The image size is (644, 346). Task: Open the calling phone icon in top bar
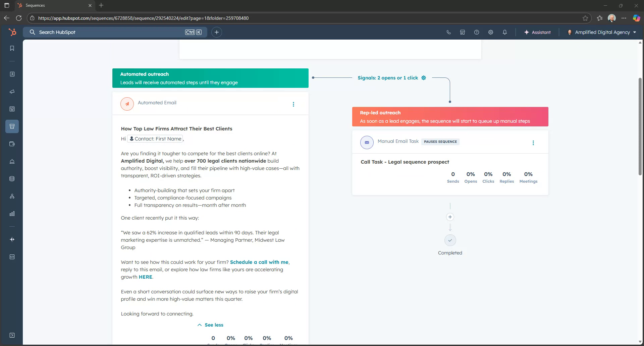coord(449,32)
